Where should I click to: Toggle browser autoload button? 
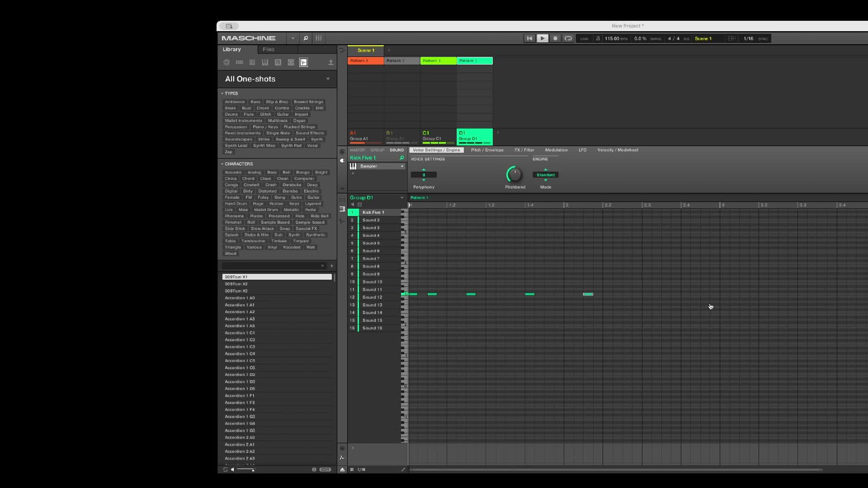pos(225,469)
